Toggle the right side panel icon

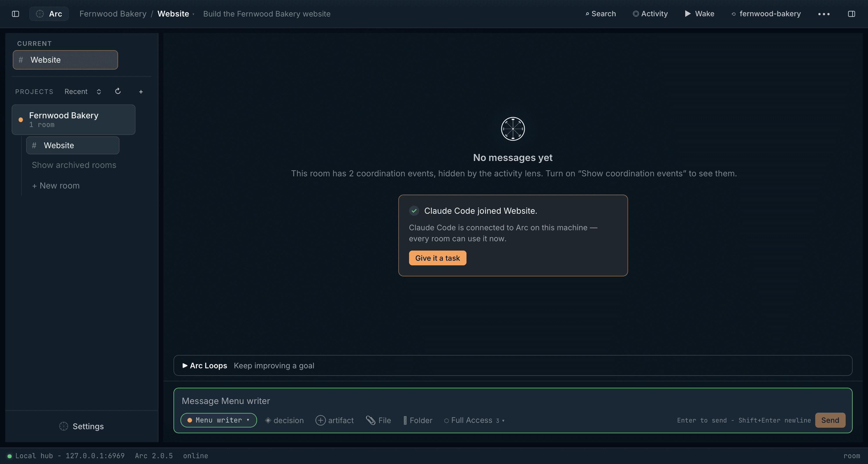[x=851, y=14]
